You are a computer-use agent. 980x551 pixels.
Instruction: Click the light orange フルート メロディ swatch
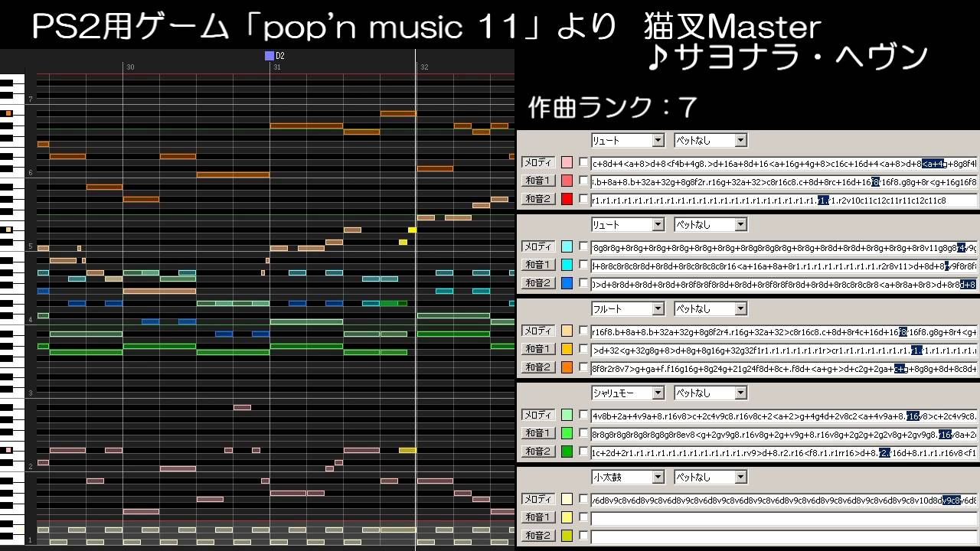tap(567, 331)
